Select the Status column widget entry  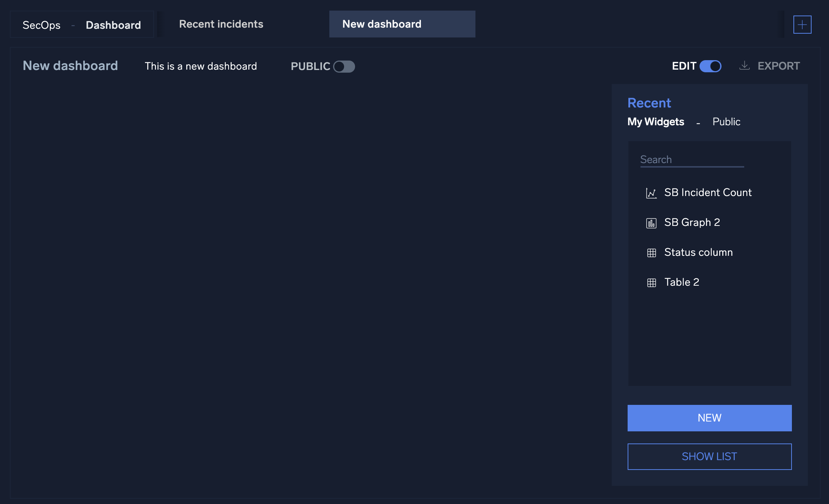(698, 252)
